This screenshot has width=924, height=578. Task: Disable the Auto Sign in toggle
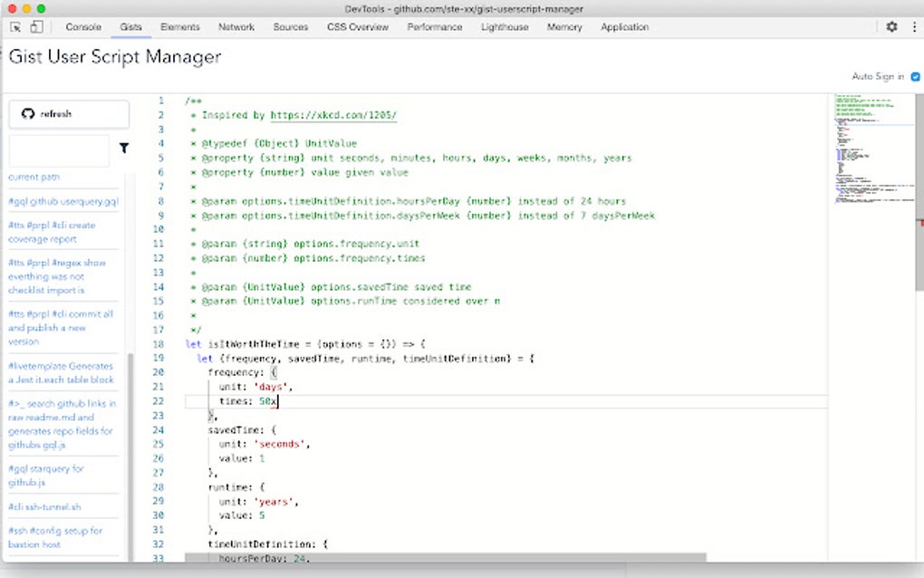tap(914, 77)
